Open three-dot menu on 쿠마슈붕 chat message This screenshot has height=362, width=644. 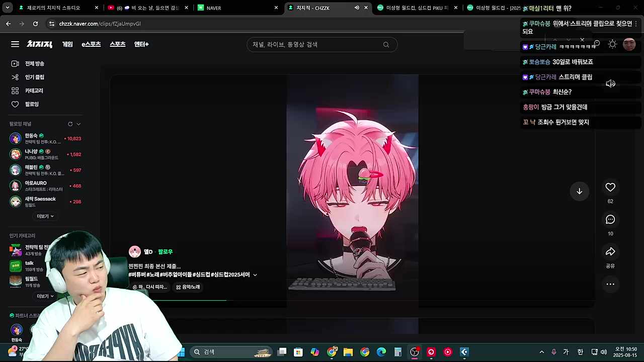click(x=636, y=24)
